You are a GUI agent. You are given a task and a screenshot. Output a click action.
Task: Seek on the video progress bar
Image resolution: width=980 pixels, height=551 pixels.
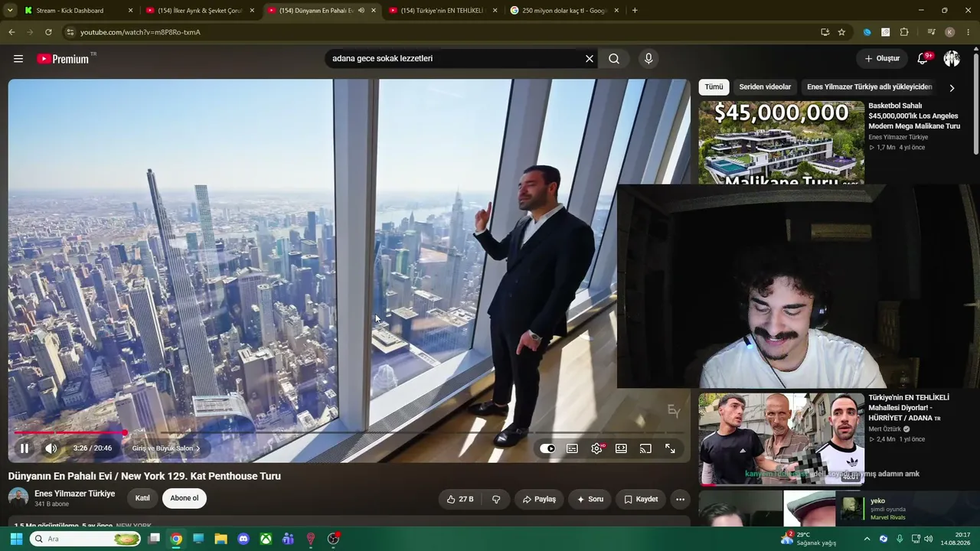[349, 433]
